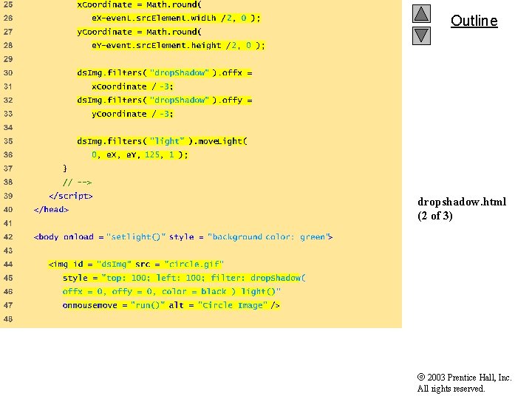Click the 'All rights reserved.' text

coord(451,389)
